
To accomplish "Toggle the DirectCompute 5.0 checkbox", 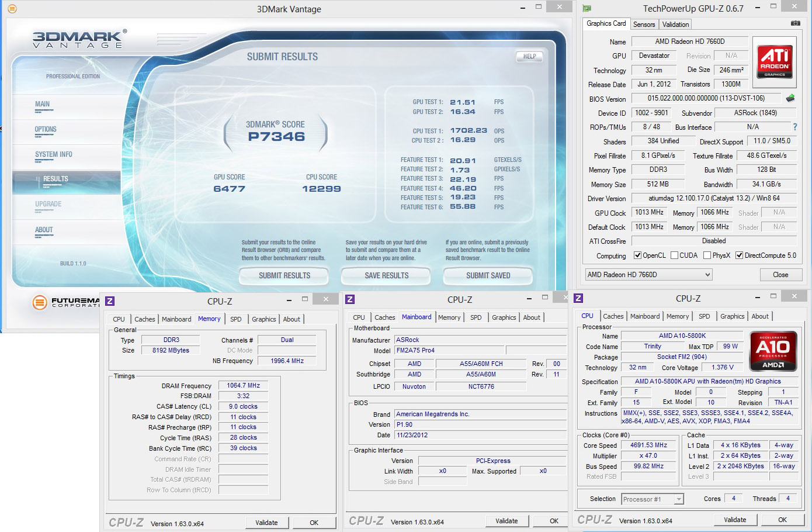I will [740, 255].
